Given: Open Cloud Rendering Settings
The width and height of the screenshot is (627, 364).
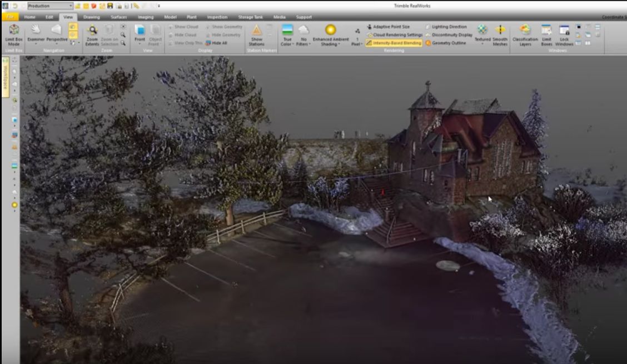Looking at the screenshot, I should pyautogui.click(x=395, y=34).
